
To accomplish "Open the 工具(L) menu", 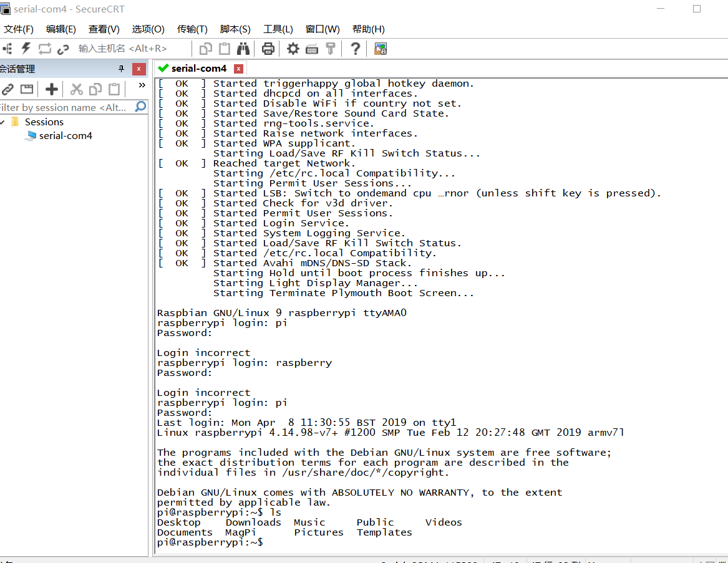I will (278, 29).
